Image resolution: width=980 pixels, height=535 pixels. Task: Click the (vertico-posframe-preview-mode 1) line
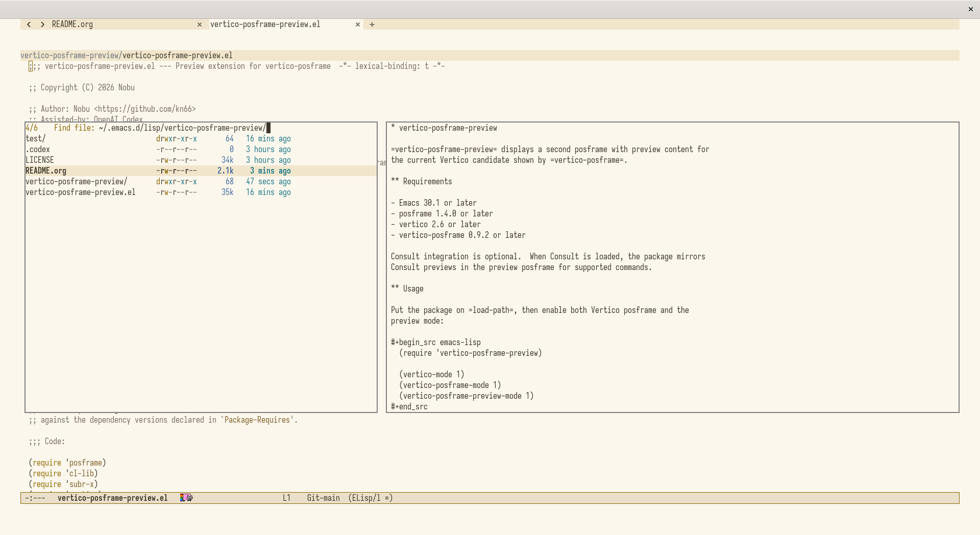point(467,396)
